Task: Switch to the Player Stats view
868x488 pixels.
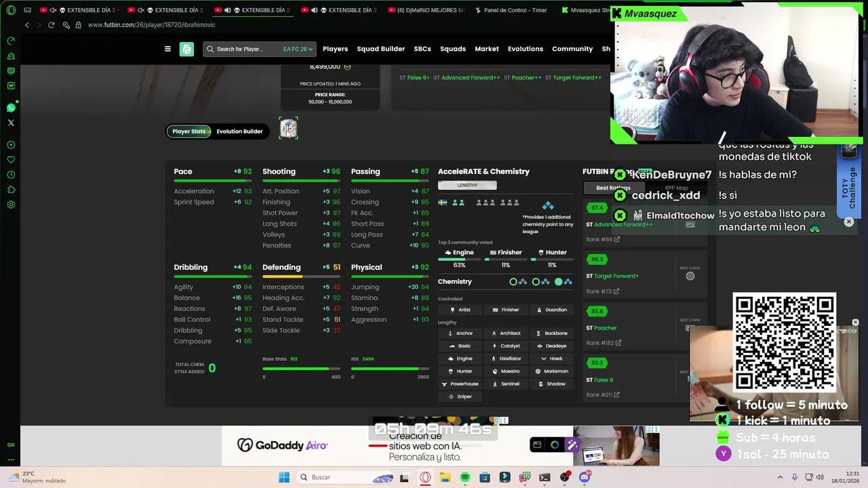Action: point(189,131)
